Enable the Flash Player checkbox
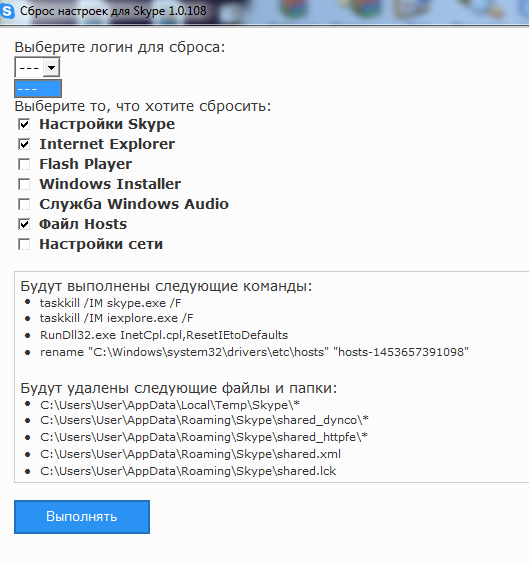 point(24,164)
